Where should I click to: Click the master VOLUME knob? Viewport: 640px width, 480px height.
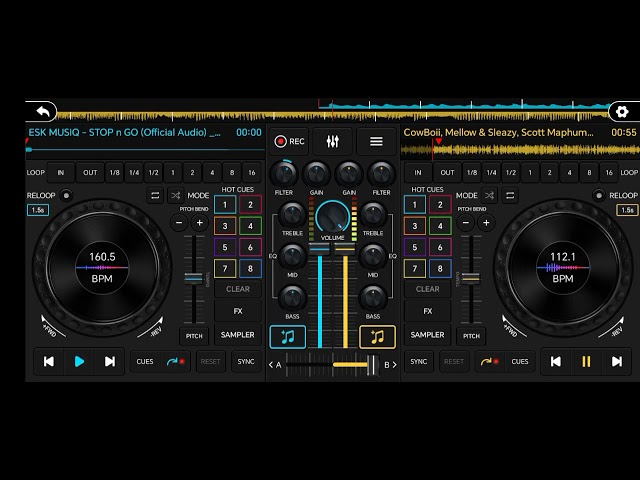click(x=332, y=216)
